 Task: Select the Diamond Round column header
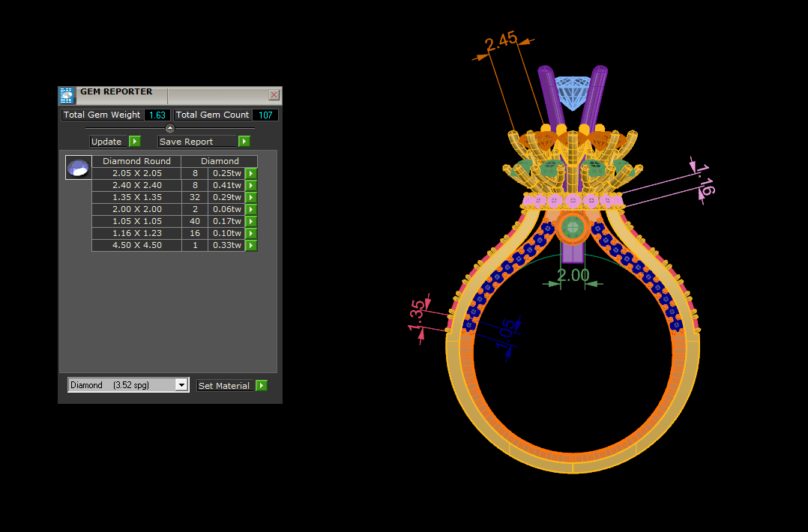click(x=136, y=160)
